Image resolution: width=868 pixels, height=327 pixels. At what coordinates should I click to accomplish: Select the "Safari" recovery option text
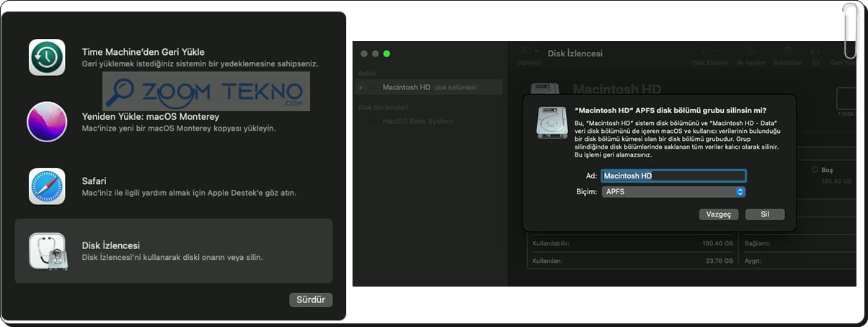94,180
